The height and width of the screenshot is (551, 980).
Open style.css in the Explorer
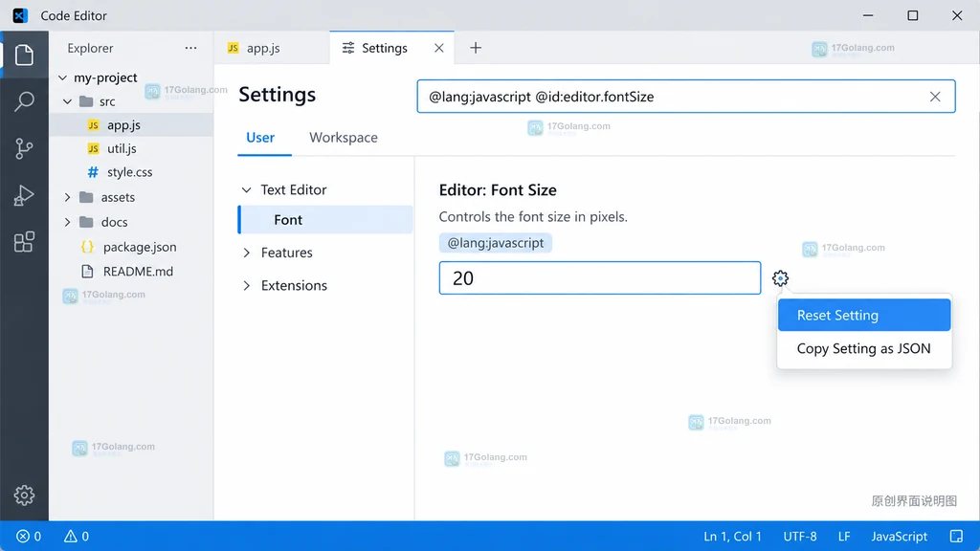point(131,172)
